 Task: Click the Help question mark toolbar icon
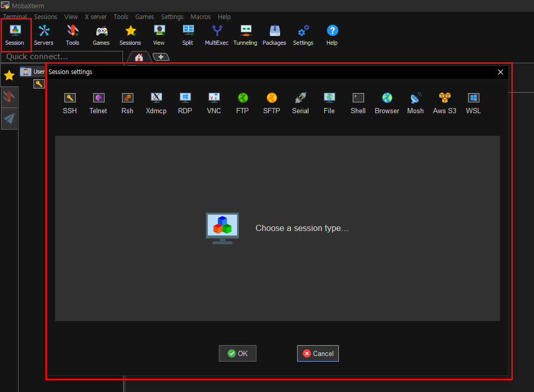click(332, 35)
